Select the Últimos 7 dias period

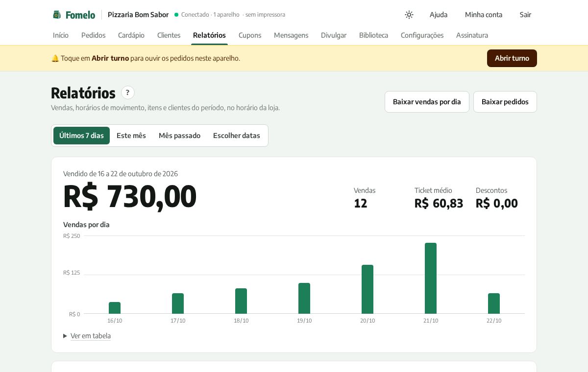click(x=81, y=136)
